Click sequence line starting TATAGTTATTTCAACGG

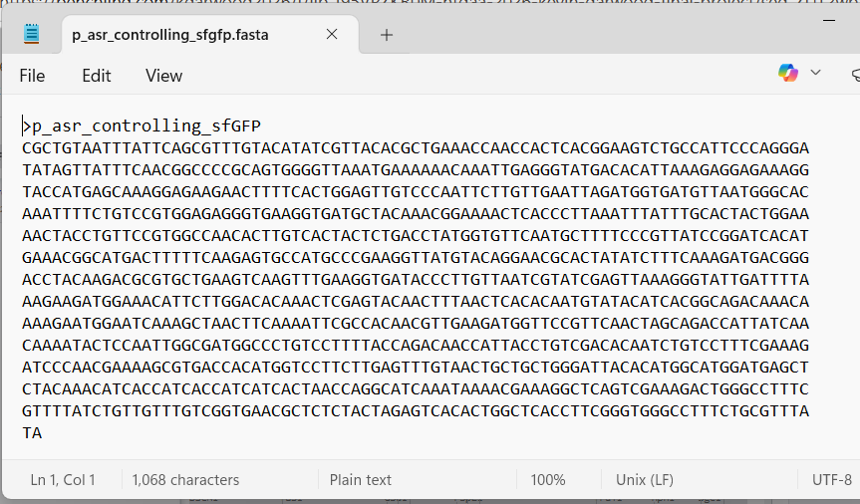pos(416,170)
